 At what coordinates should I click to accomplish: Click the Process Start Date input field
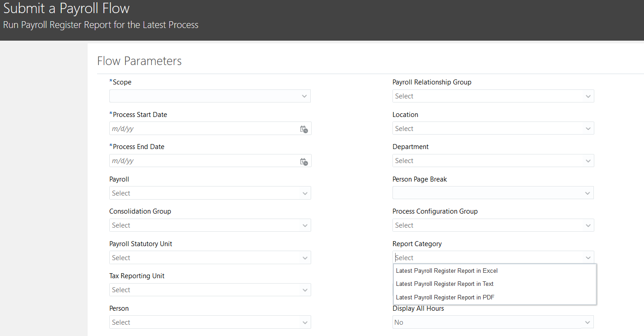(x=203, y=129)
